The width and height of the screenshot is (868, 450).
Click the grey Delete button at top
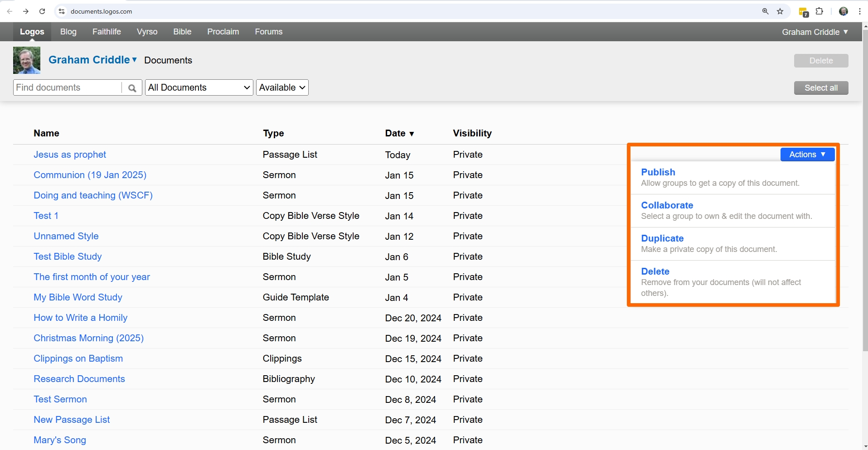click(821, 61)
